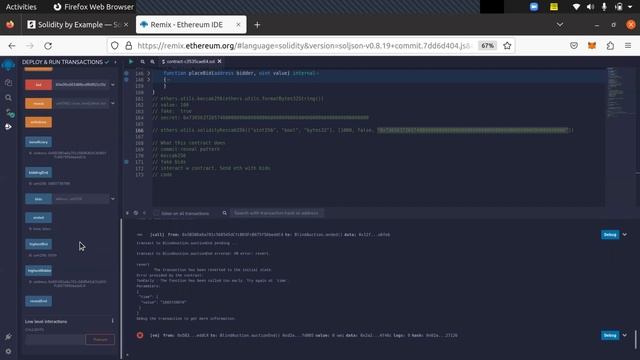The width and height of the screenshot is (640, 360).
Task: Open the system volume speaker indicator
Action: pos(590,7)
